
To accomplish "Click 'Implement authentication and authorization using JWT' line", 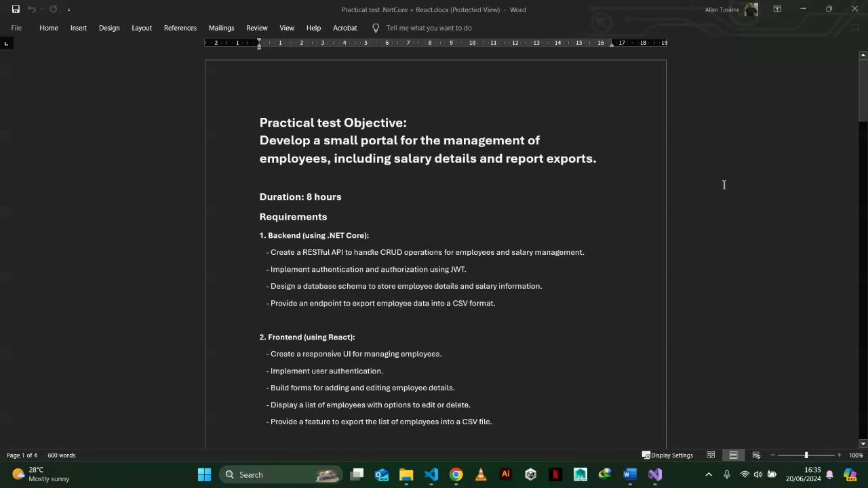I will click(x=366, y=269).
